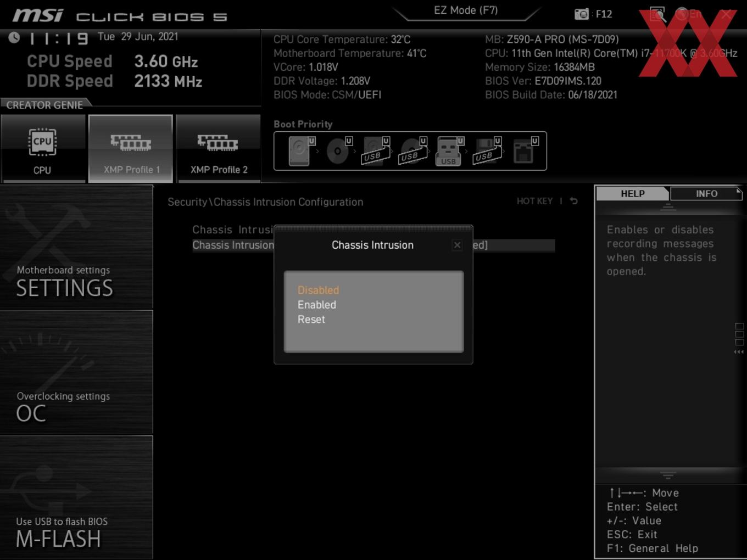747x560 pixels.
Task: Click the HOT KEY label
Action: (x=534, y=201)
